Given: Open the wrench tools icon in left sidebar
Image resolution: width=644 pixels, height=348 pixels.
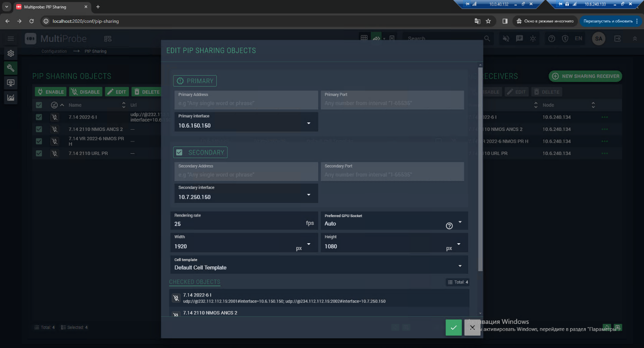Looking at the screenshot, I should 11,68.
